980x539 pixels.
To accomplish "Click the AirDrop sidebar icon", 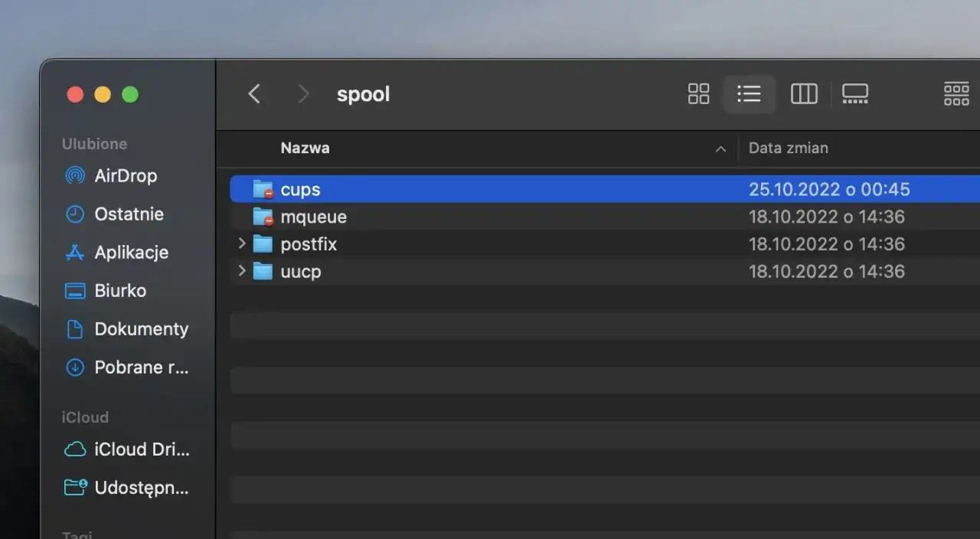I will point(75,175).
